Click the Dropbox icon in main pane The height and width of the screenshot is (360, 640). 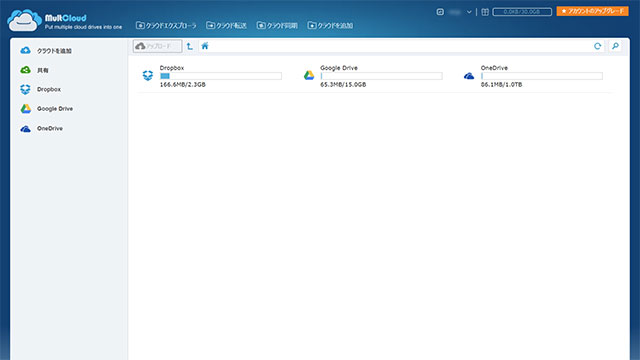click(148, 76)
